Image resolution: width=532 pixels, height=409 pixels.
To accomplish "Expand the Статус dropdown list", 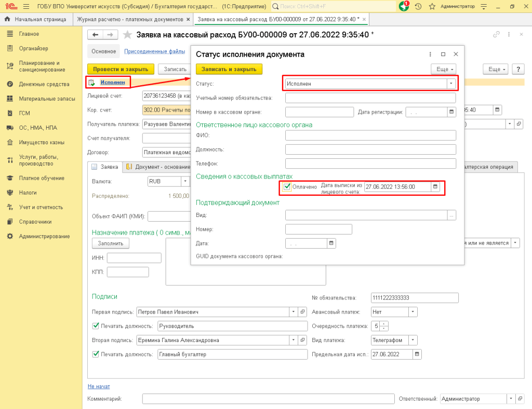I will coord(451,84).
